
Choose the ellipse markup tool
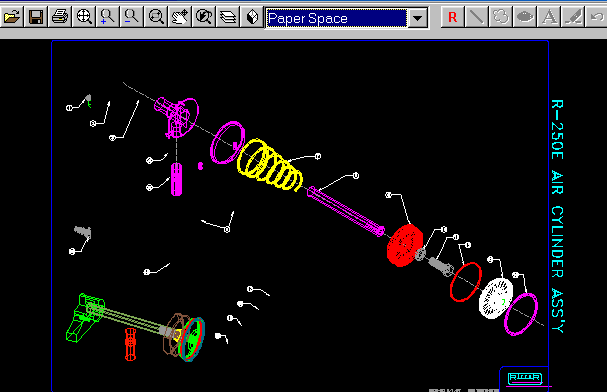tap(525, 17)
